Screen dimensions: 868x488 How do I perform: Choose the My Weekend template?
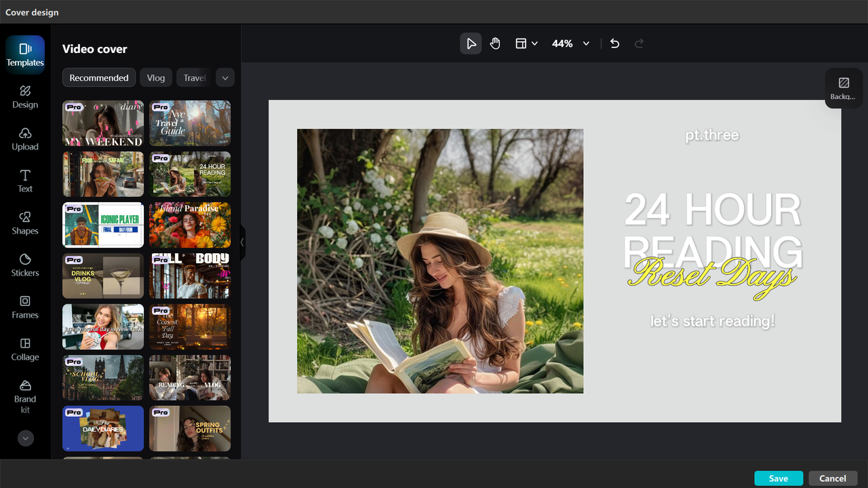pos(103,124)
